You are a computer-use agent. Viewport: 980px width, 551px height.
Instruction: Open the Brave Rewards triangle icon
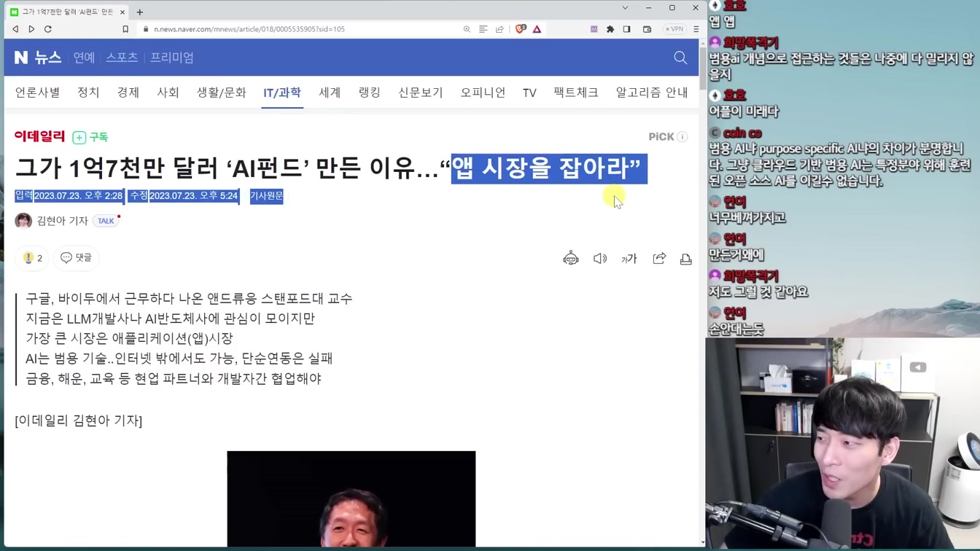click(537, 29)
